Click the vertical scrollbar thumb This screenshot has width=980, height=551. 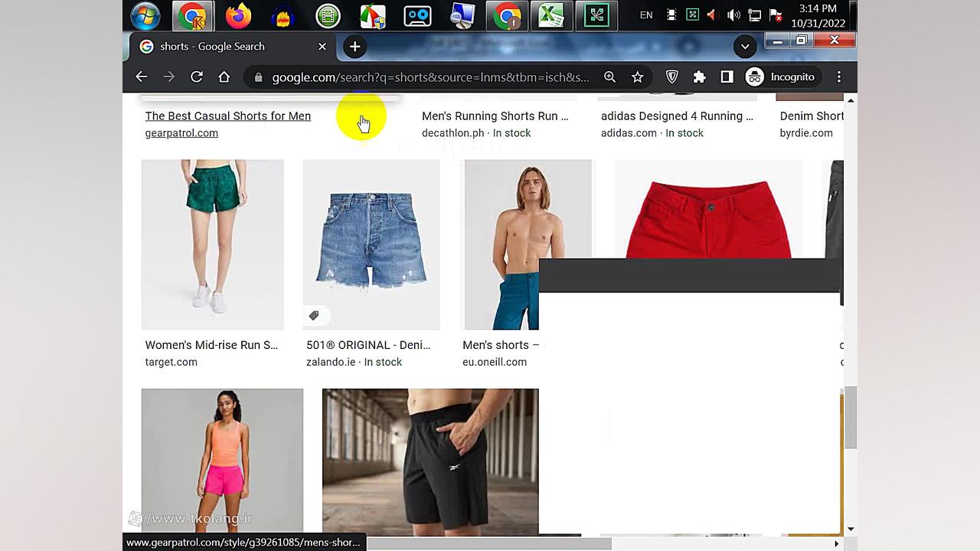tap(851, 418)
